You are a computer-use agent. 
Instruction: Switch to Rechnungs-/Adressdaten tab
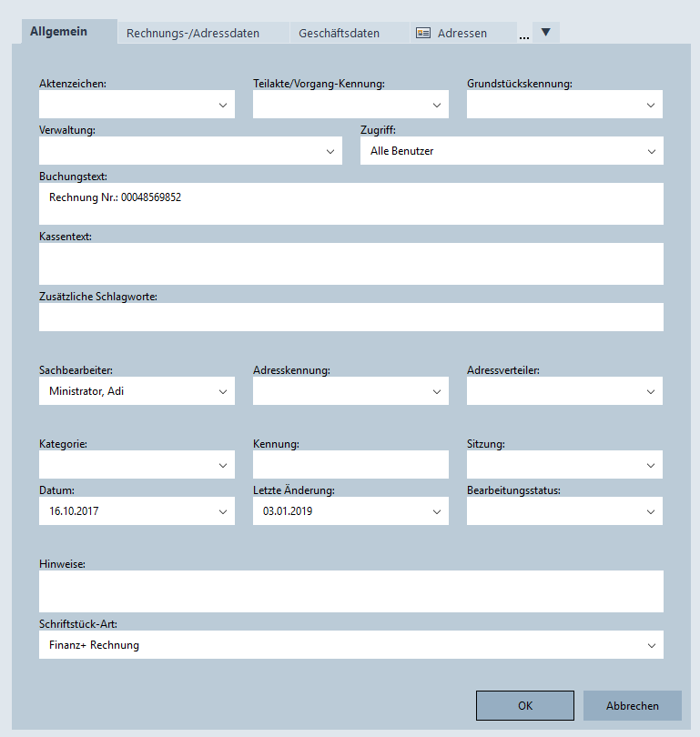(x=193, y=33)
